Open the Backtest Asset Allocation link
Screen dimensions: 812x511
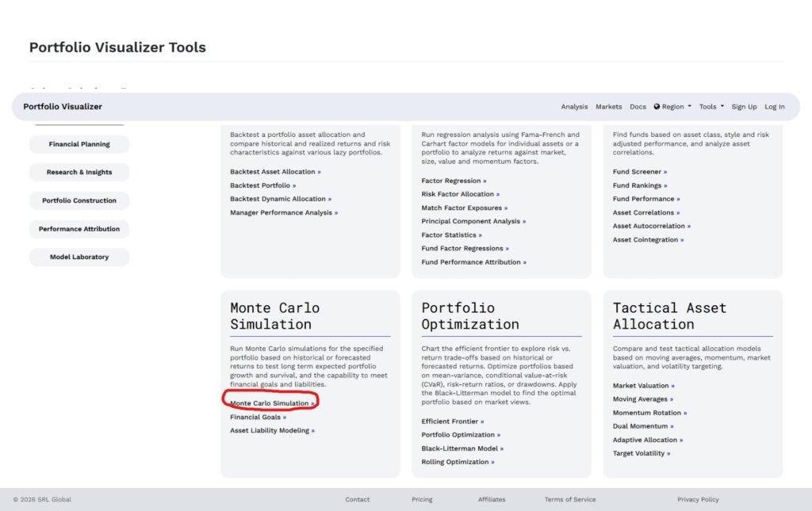(275, 172)
